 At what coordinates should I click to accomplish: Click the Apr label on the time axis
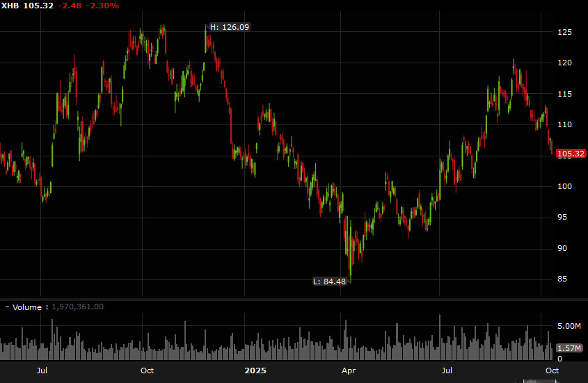(x=349, y=371)
